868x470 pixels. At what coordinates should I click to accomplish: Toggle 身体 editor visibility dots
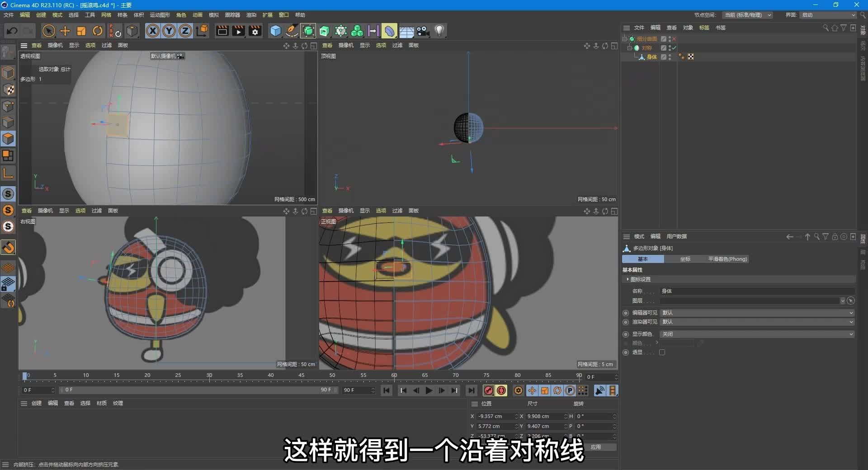coord(670,57)
